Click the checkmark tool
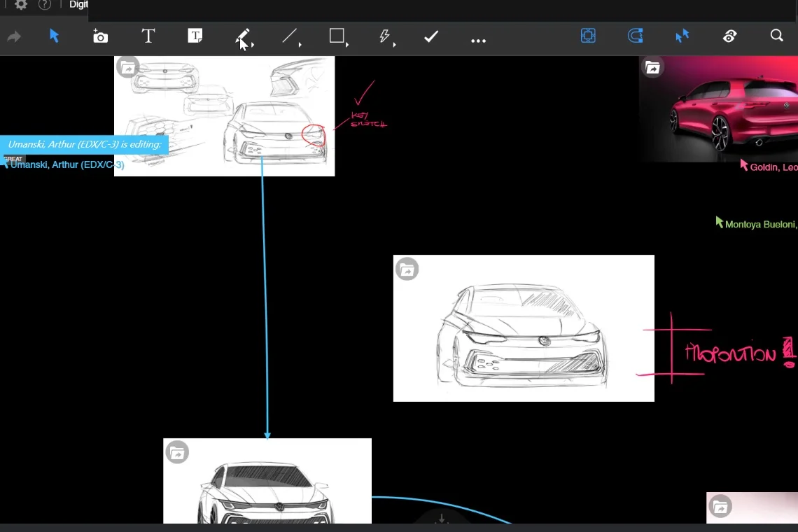Viewport: 798px width, 532px height. (x=431, y=36)
